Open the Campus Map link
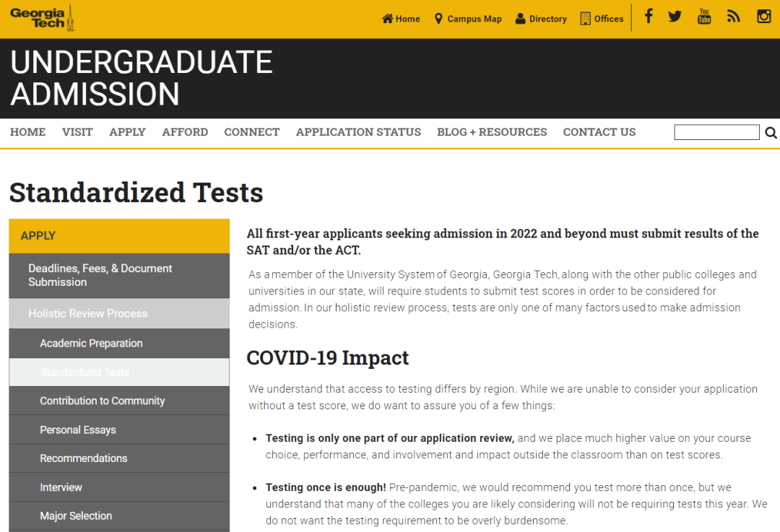Image resolution: width=780 pixels, height=532 pixels. click(x=467, y=19)
